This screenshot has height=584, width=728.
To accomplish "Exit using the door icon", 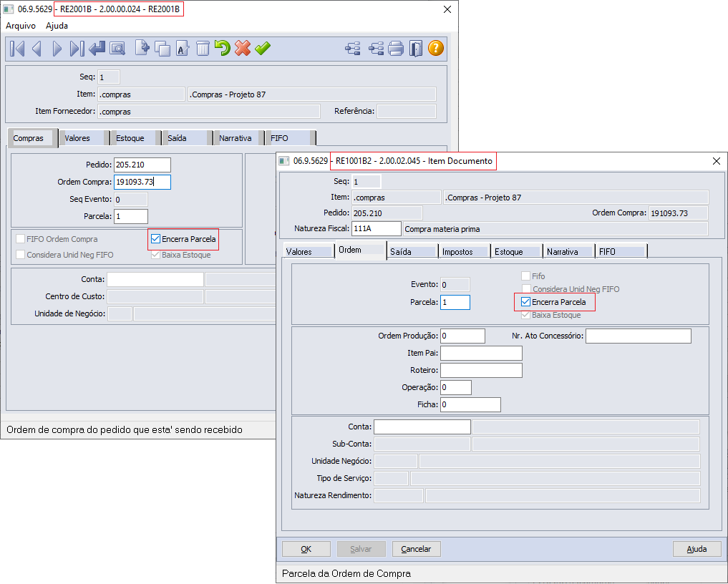I will click(415, 48).
